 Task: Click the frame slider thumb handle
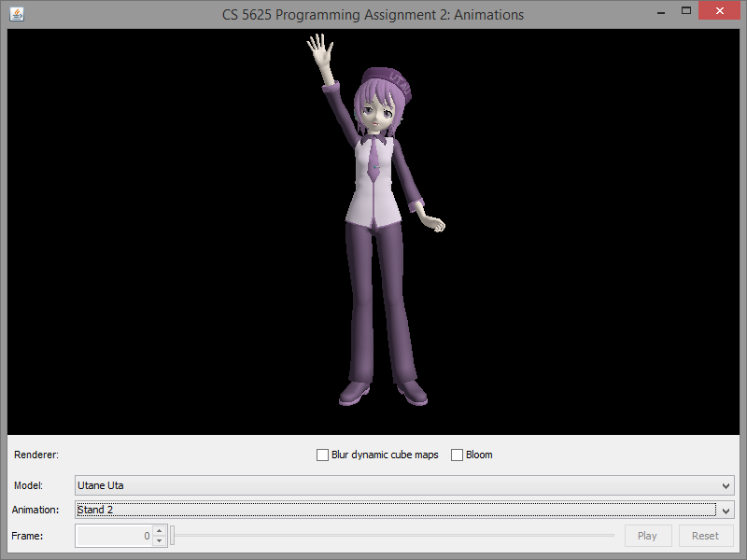(x=173, y=536)
